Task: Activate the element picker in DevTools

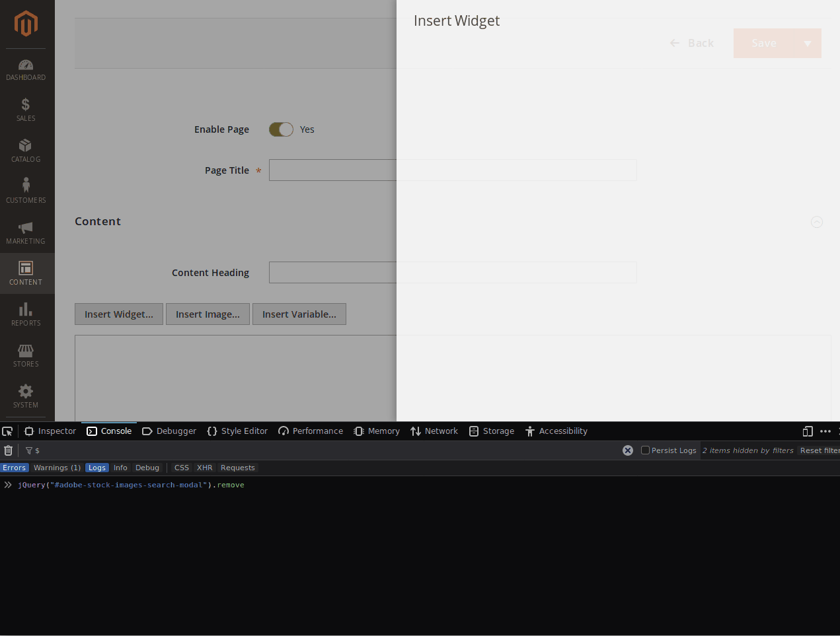Action: (x=7, y=431)
